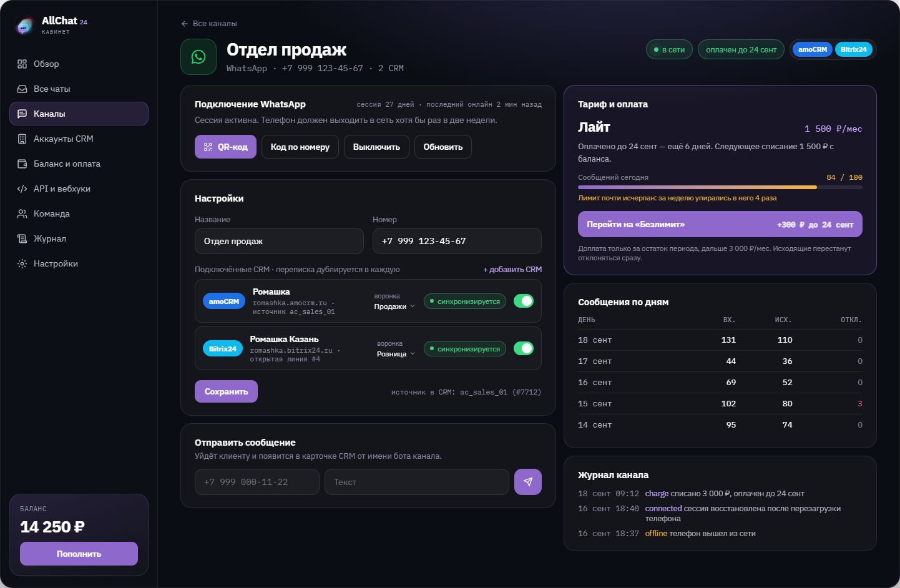The width and height of the screenshot is (900, 588).
Task: Click Выключить session button
Action: 376,147
